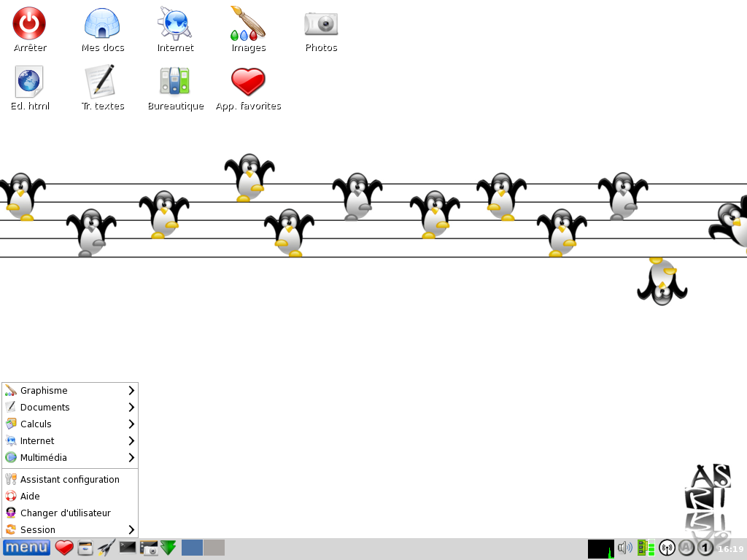
Task: Switch to the first (blue) workspace
Action: [x=192, y=548]
